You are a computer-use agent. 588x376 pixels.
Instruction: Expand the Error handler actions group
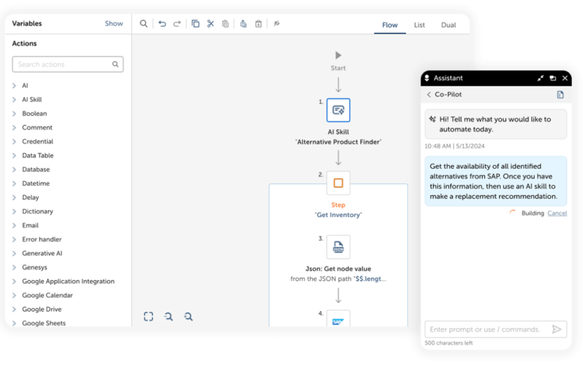(x=14, y=239)
